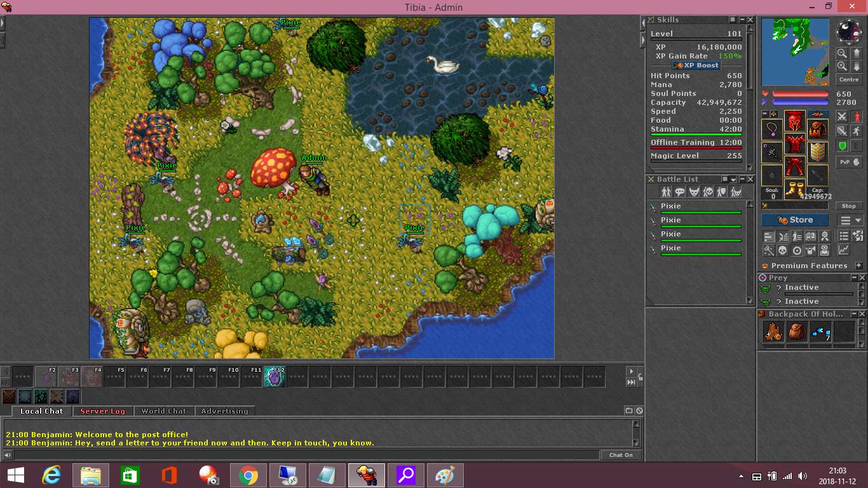
Task: Toggle chase opponent mode
Action: (857, 131)
